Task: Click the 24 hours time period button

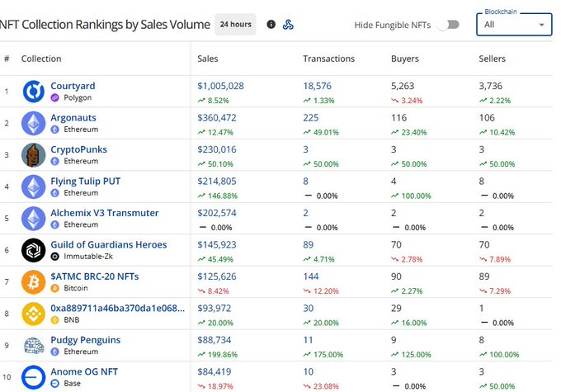Action: (235, 24)
